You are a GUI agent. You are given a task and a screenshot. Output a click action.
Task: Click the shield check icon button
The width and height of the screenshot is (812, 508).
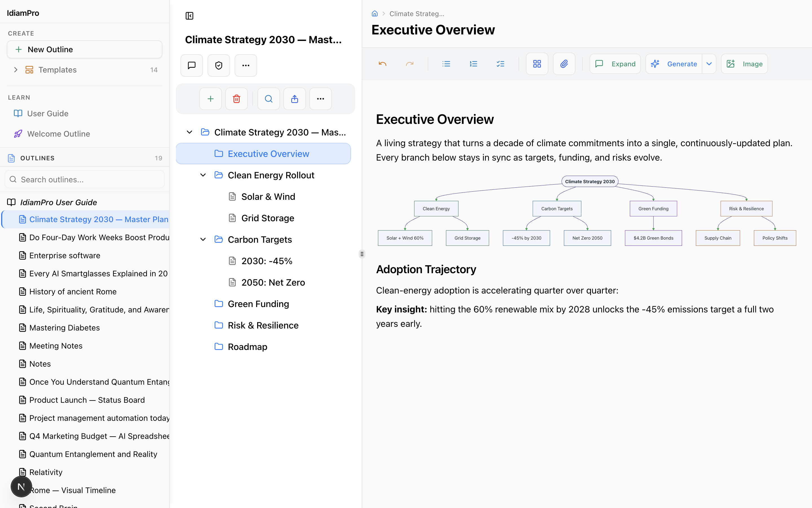(219, 65)
